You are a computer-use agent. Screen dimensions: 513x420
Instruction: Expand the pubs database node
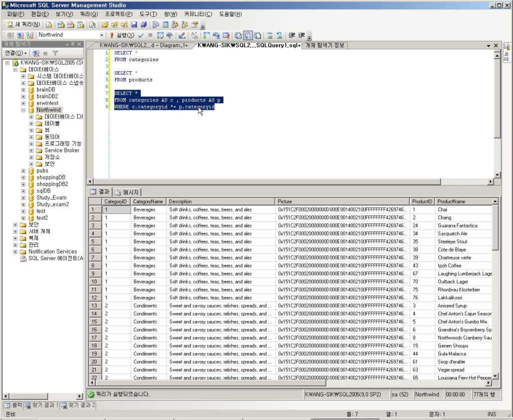pos(23,171)
